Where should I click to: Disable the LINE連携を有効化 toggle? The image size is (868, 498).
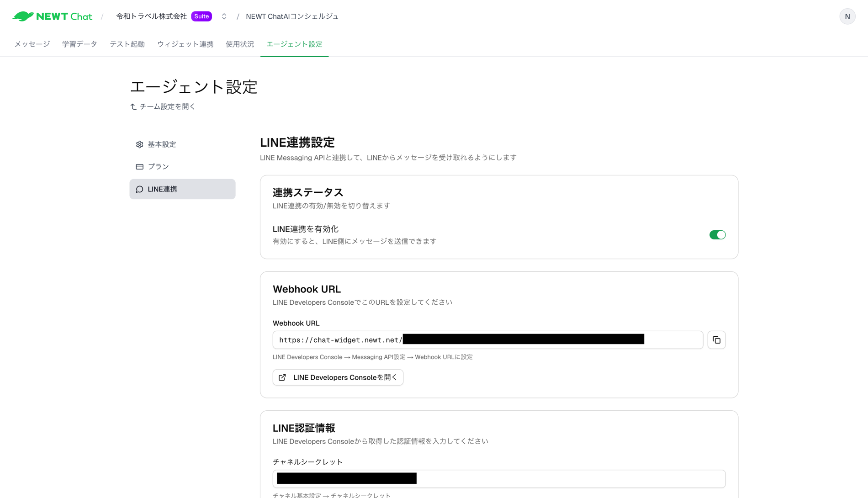[x=718, y=234]
